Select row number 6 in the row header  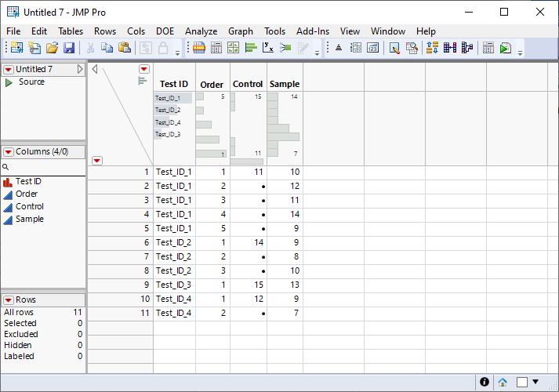click(x=121, y=243)
